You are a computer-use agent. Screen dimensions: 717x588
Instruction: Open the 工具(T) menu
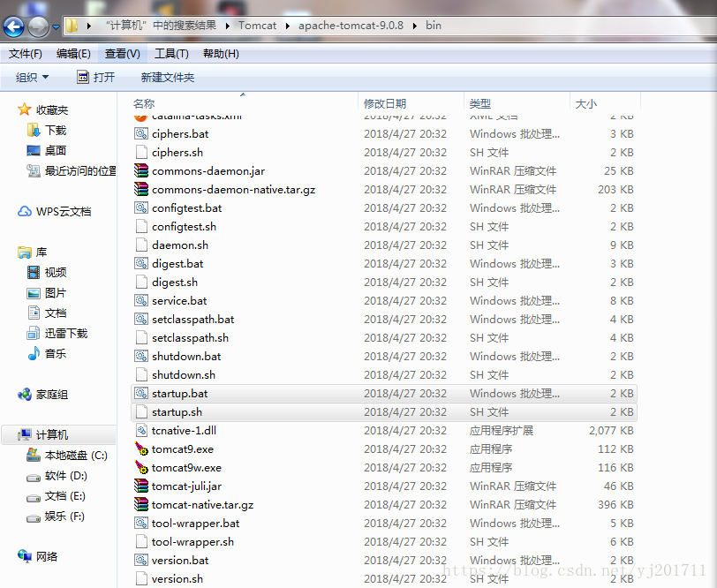point(171,54)
